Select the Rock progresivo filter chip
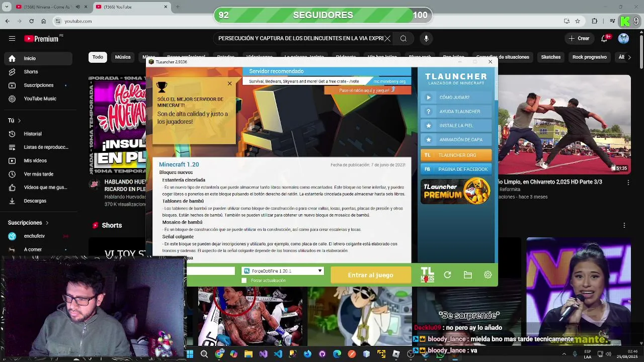The height and width of the screenshot is (362, 644). pyautogui.click(x=589, y=57)
